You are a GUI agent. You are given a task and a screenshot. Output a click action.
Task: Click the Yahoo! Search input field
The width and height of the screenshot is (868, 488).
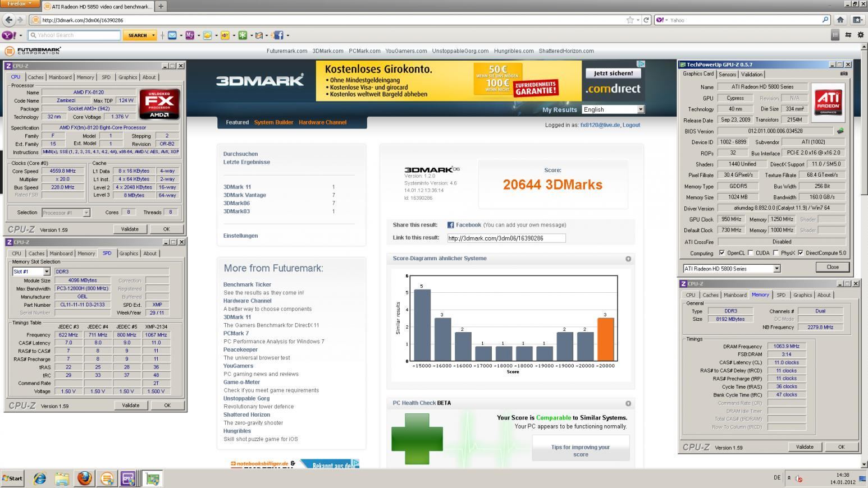click(74, 35)
